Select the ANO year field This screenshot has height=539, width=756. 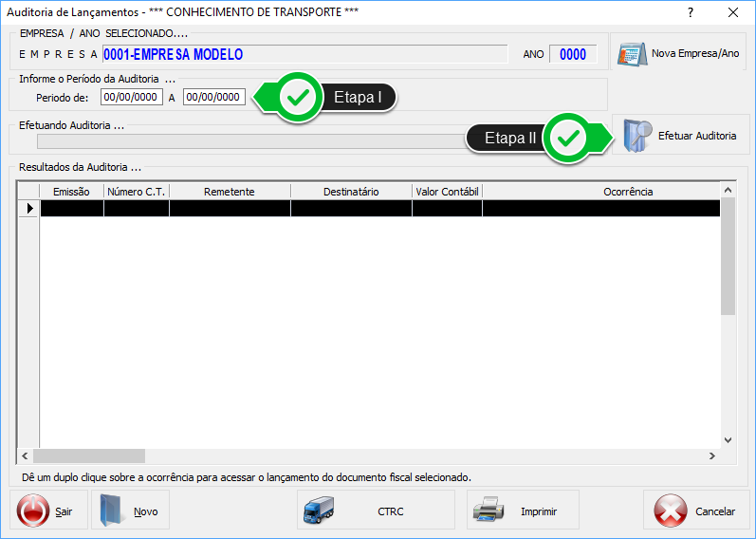[x=573, y=54]
